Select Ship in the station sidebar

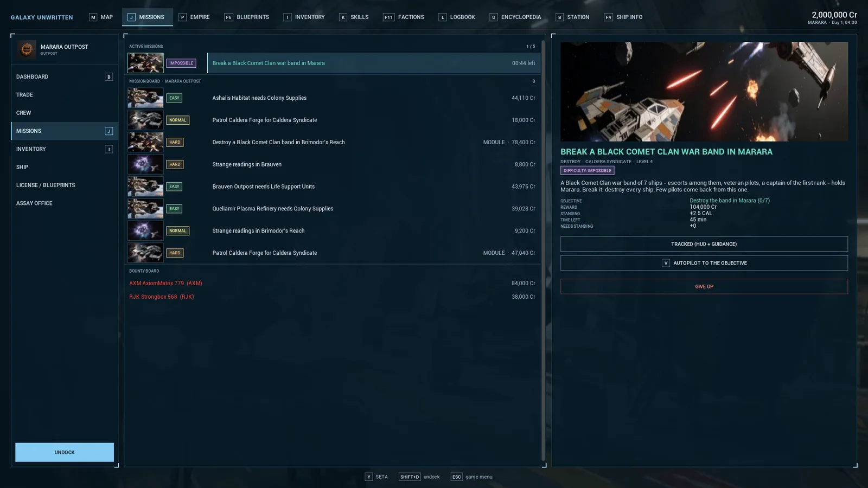tap(65, 167)
